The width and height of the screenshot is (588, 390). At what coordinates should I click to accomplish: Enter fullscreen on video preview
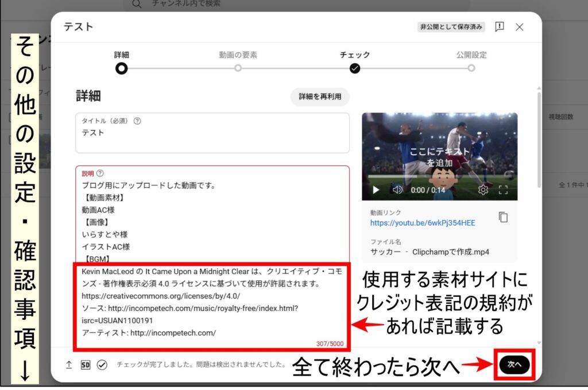[x=503, y=190]
